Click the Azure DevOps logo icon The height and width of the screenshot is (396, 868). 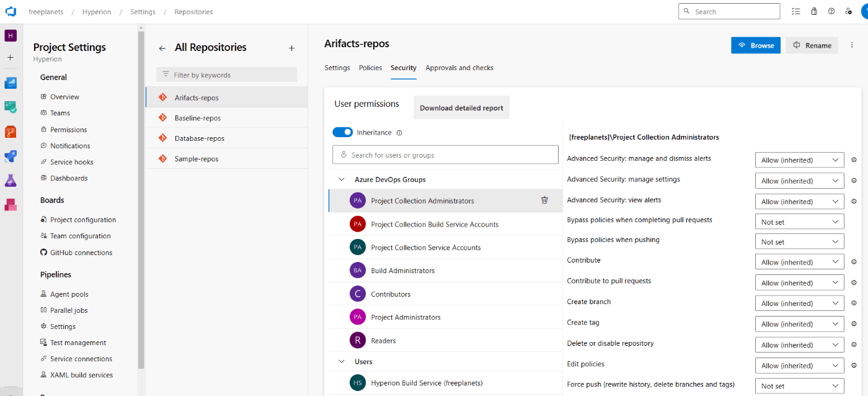click(x=11, y=12)
